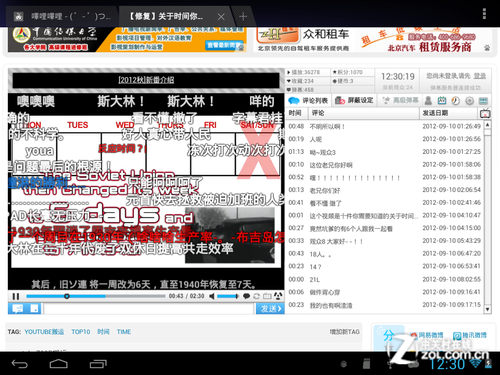Viewport: 500px width, 375px height.
Task: Select comment row at 00:00 21L
Action: point(385,279)
